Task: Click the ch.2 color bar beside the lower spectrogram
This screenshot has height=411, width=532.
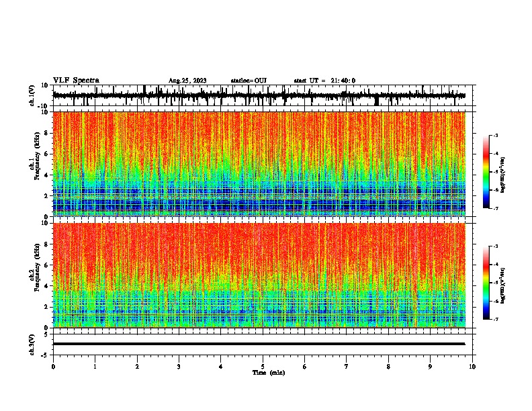Action: pos(486,283)
